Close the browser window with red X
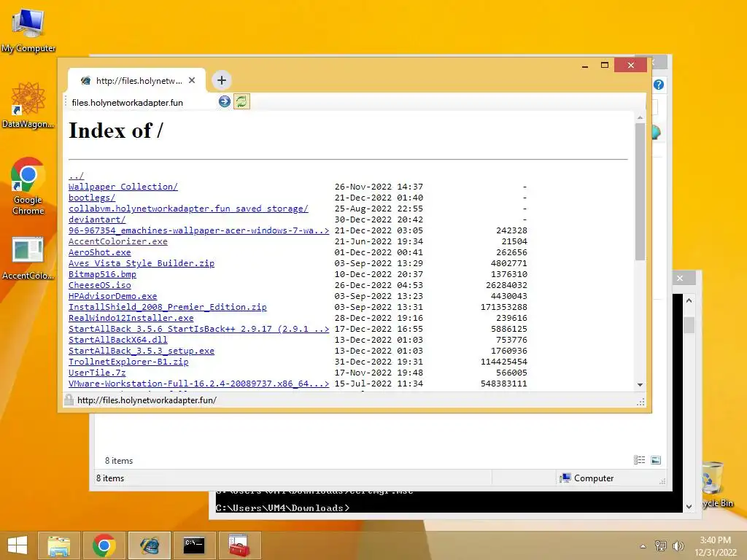747x560 pixels. point(630,65)
